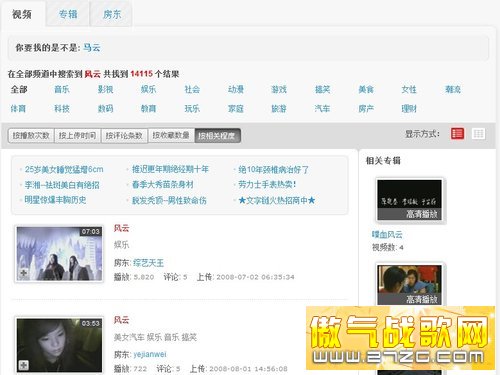This screenshot has height=375, width=500.
Task: Click ad link 劳力士手表热卖
Action: coord(267,184)
